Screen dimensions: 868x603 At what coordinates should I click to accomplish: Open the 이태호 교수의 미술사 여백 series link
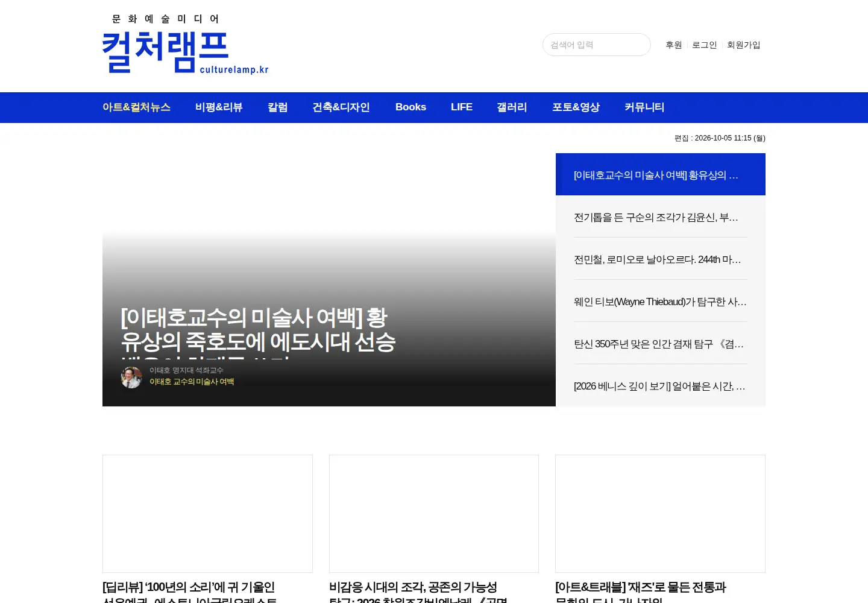[x=192, y=382]
